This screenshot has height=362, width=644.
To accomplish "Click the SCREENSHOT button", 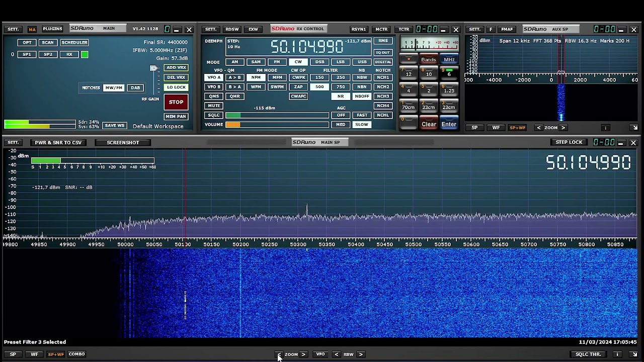I will coord(123,142).
